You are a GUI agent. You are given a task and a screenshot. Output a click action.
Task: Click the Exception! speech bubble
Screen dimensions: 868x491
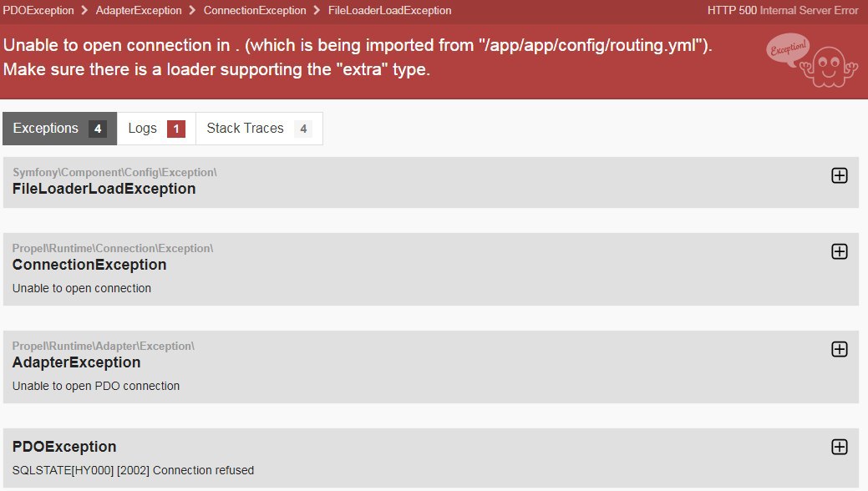(788, 50)
